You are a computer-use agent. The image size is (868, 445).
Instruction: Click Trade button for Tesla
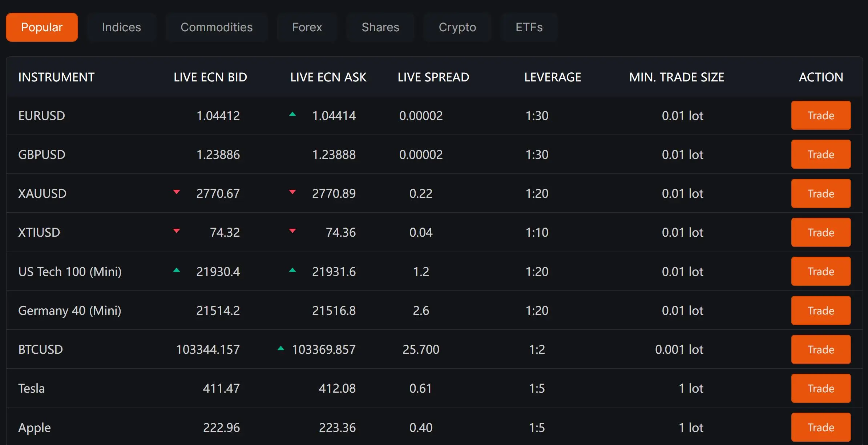(x=821, y=388)
